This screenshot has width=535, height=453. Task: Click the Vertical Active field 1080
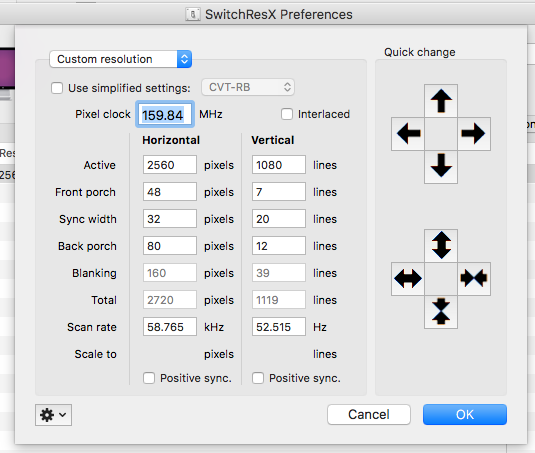[279, 165]
